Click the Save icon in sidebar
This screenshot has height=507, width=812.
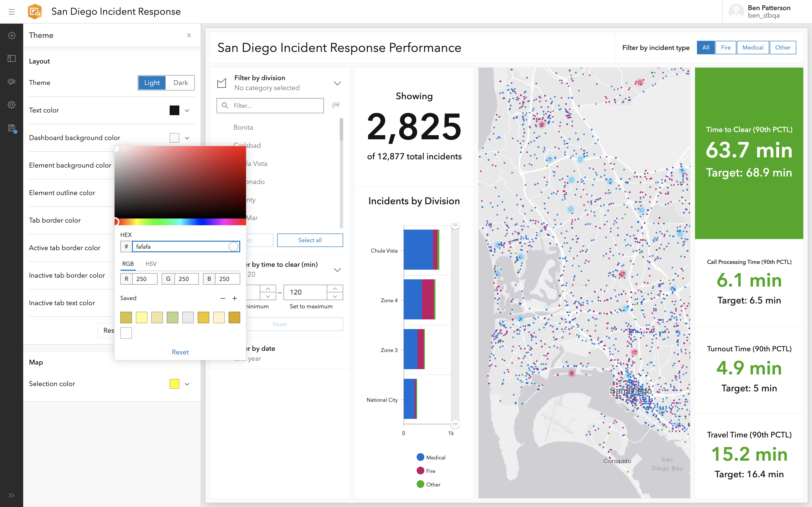click(11, 128)
